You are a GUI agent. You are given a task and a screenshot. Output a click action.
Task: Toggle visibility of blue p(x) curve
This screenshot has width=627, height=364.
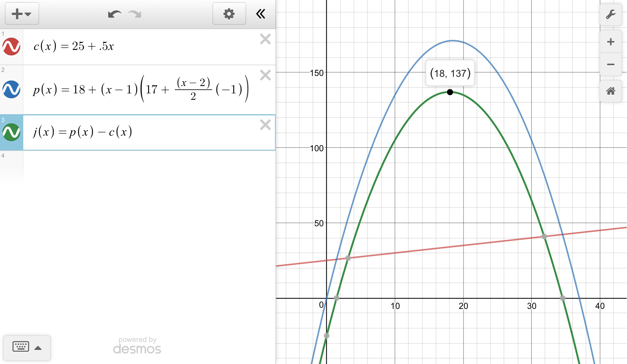[x=11, y=89]
